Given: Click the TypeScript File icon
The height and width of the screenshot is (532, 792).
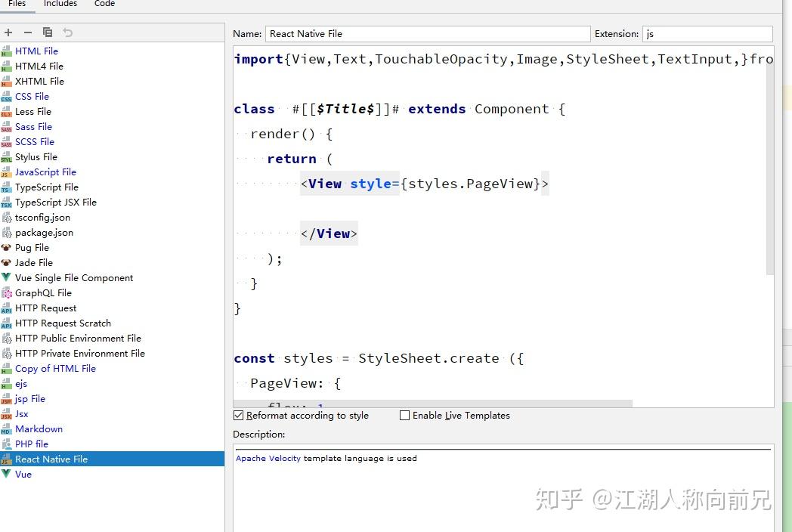Looking at the screenshot, I should 6,187.
